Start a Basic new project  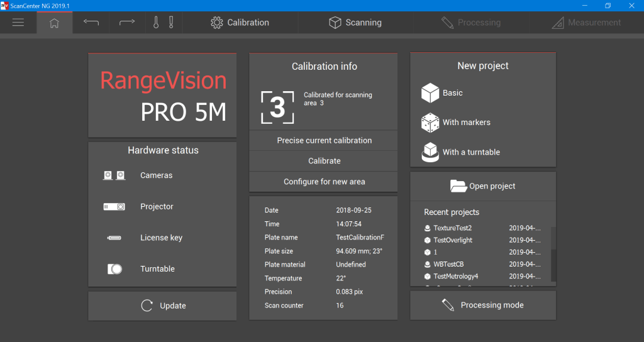click(x=453, y=93)
